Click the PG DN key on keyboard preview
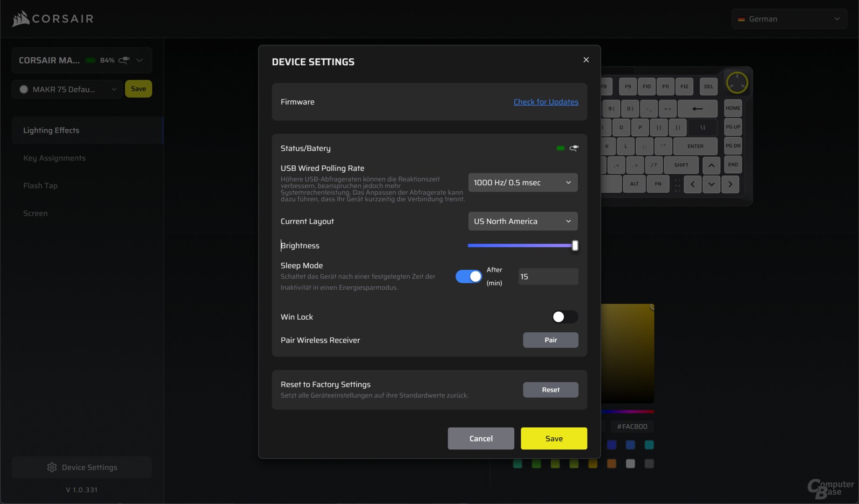This screenshot has height=504, width=859. [x=733, y=146]
